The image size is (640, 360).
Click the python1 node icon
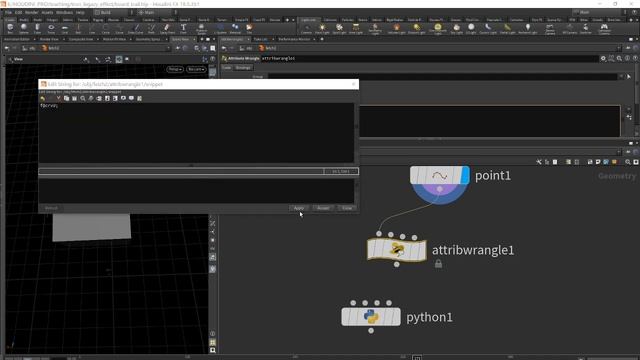coord(371,317)
